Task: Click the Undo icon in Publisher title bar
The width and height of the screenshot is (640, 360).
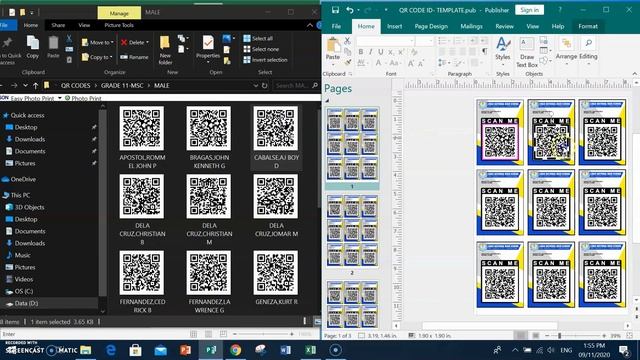Action: point(350,10)
